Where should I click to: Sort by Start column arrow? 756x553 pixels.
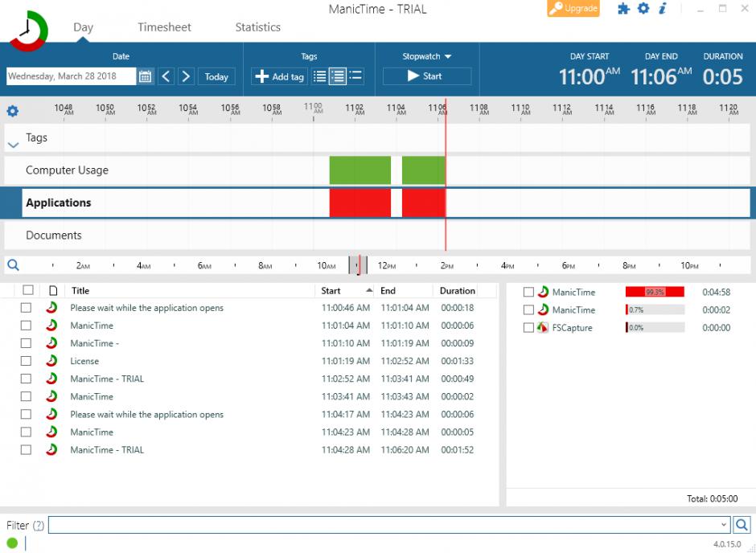(x=369, y=290)
